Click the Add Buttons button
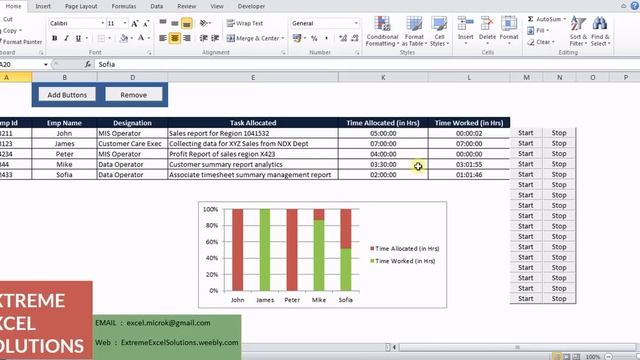This screenshot has width=640, height=360. click(67, 95)
